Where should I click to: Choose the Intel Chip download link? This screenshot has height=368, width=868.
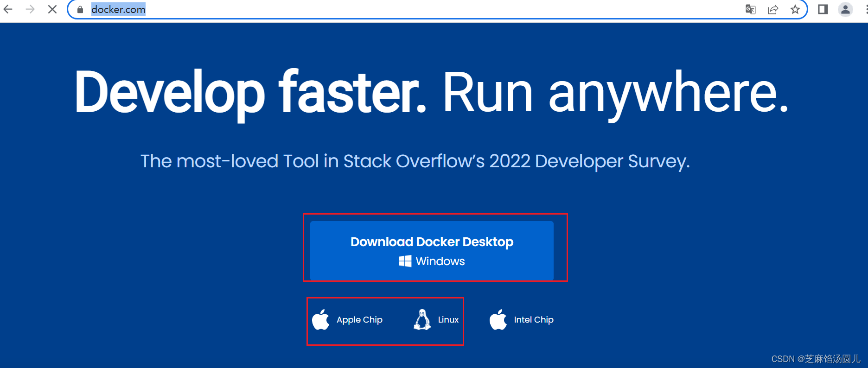click(x=522, y=320)
